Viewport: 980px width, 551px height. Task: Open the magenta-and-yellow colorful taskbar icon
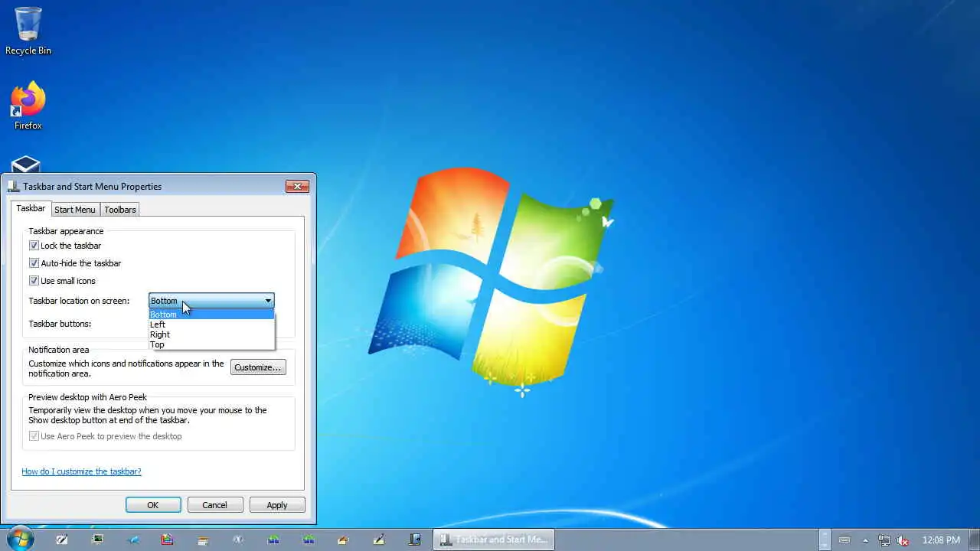point(168,540)
